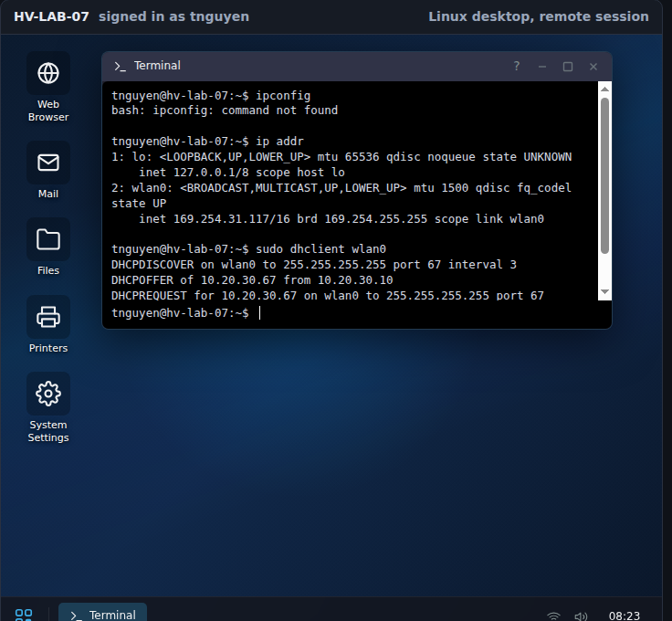This screenshot has width=672, height=621.
Task: Select the Terminal taskbar button
Action: pos(103,613)
